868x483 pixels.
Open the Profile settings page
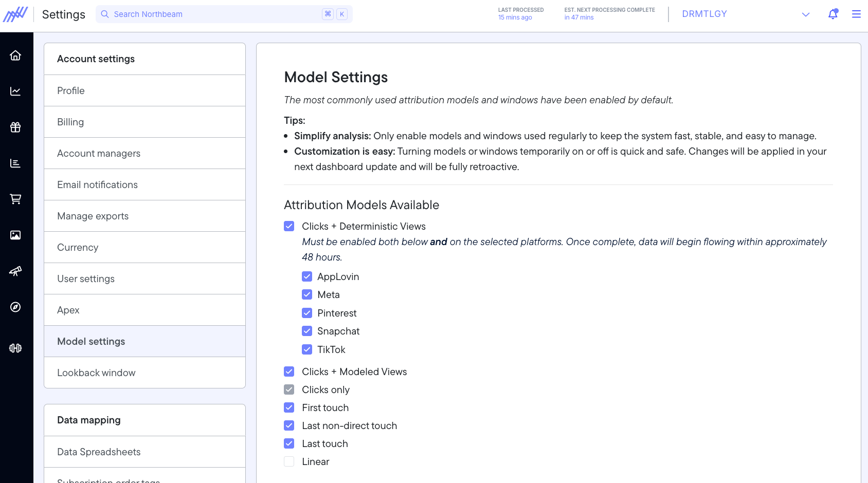(144, 90)
